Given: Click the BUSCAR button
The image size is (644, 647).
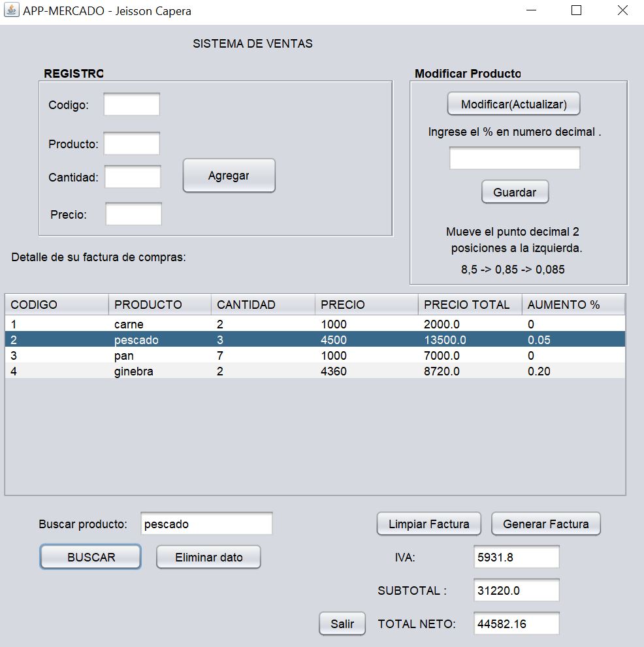Looking at the screenshot, I should tap(89, 556).
